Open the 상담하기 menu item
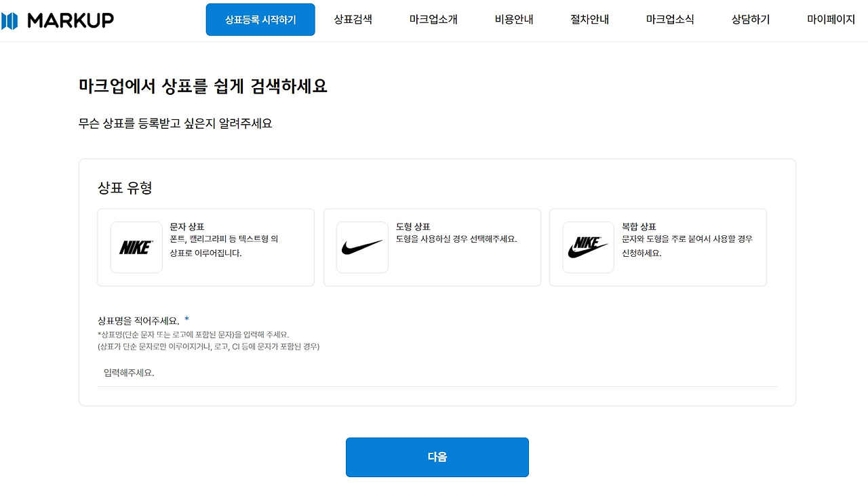The image size is (868, 492). coord(751,20)
